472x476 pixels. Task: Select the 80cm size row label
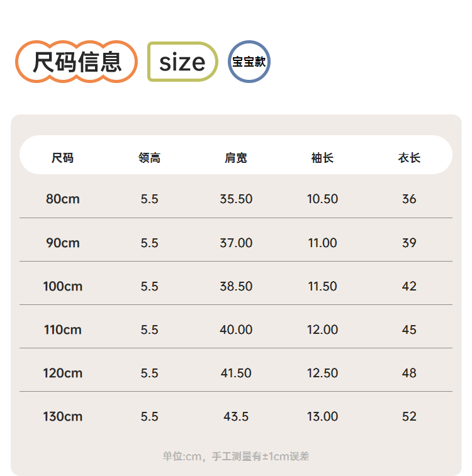coord(63,199)
